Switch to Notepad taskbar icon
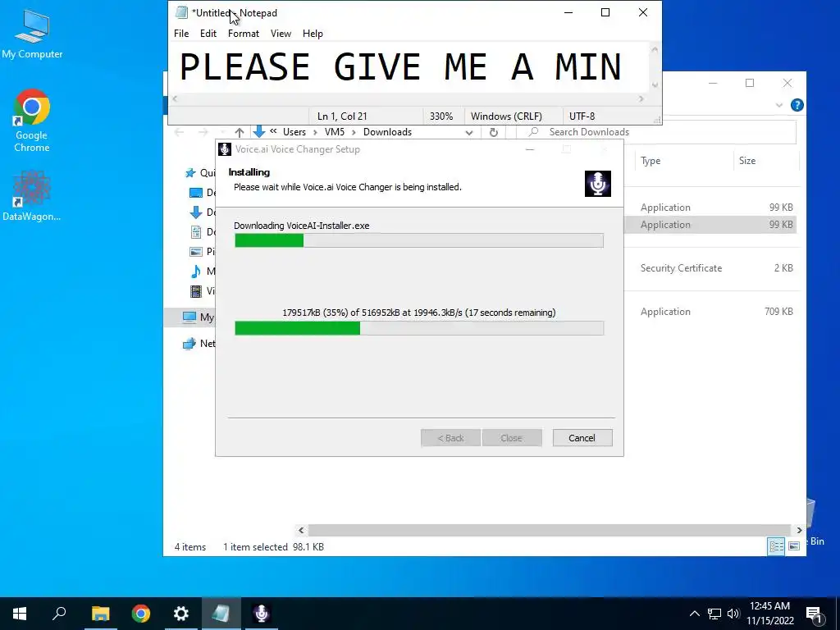Screen dimensions: 840x630 click(x=221, y=614)
